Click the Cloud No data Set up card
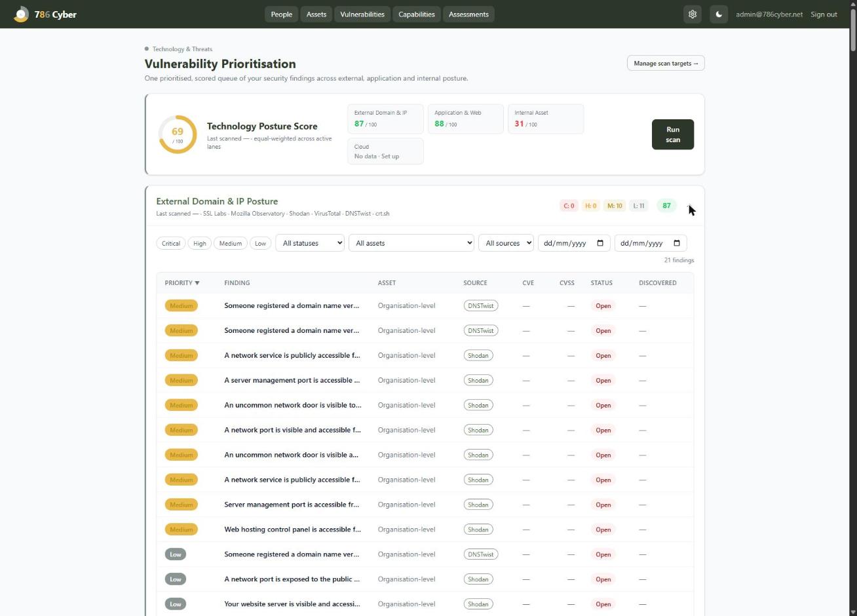 [x=385, y=151]
